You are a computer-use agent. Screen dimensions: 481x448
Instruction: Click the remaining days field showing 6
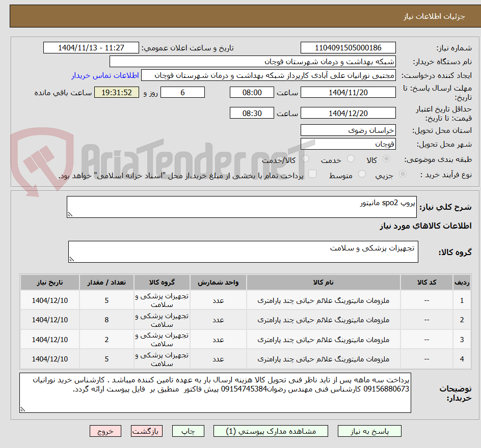182,92
